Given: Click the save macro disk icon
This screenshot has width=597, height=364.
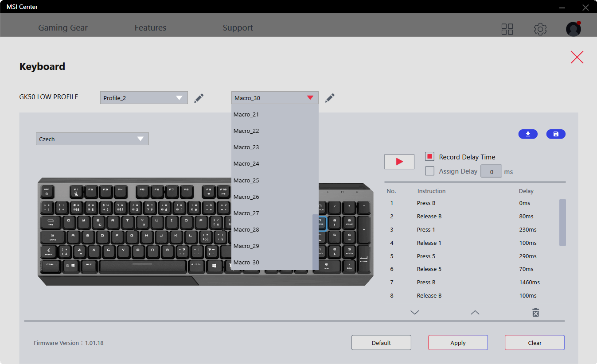Looking at the screenshot, I should click(556, 134).
